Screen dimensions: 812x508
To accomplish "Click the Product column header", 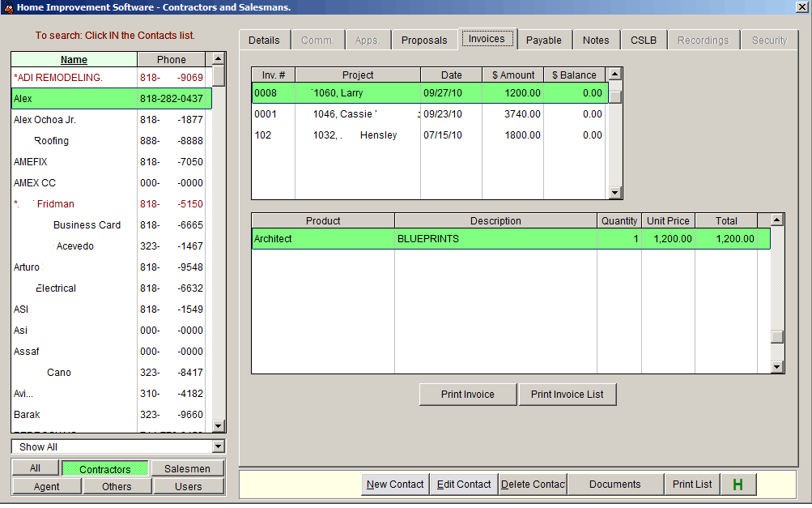I will [323, 221].
